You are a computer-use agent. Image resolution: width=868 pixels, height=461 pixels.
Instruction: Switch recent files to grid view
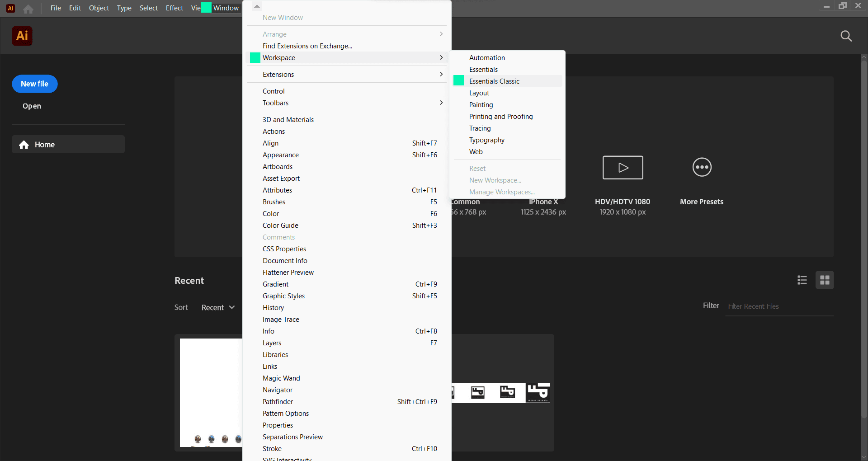[x=825, y=280]
